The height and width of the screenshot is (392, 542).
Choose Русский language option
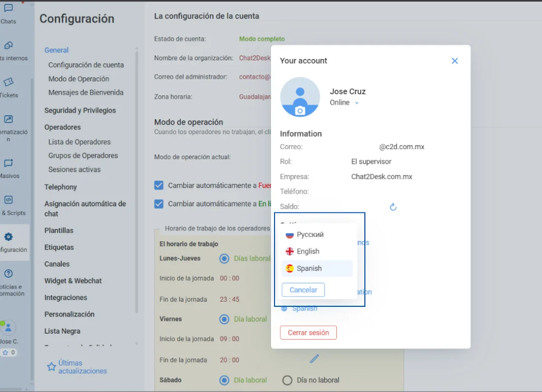click(317, 235)
